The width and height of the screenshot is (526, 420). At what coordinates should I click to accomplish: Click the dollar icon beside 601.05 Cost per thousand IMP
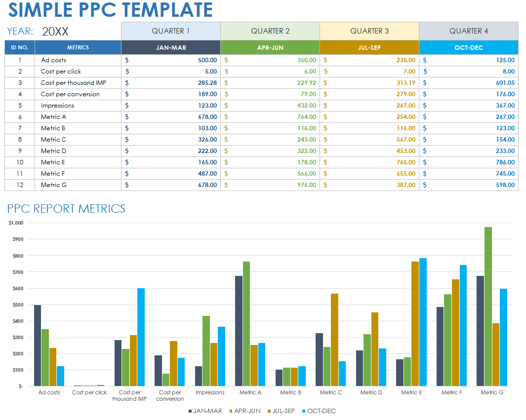424,82
